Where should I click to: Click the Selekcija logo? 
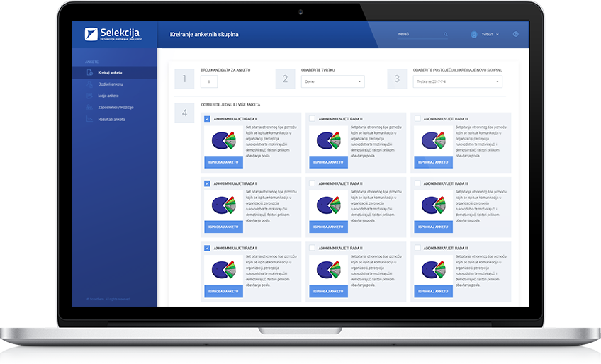[113, 34]
